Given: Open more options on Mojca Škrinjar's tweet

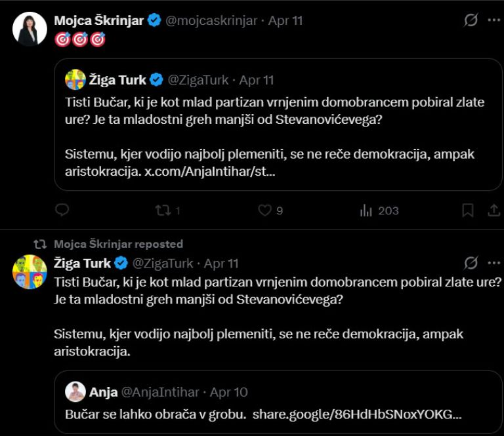Looking at the screenshot, I should pyautogui.click(x=494, y=20).
